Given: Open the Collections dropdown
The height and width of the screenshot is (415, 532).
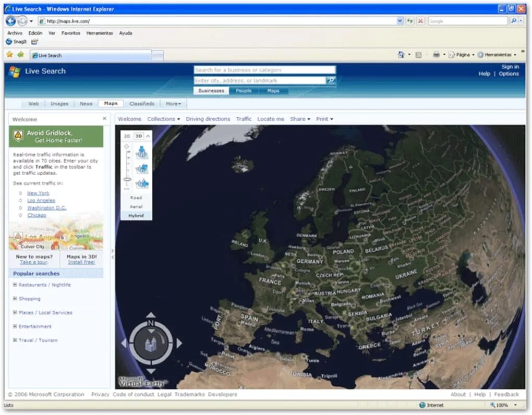Looking at the screenshot, I should point(164,119).
